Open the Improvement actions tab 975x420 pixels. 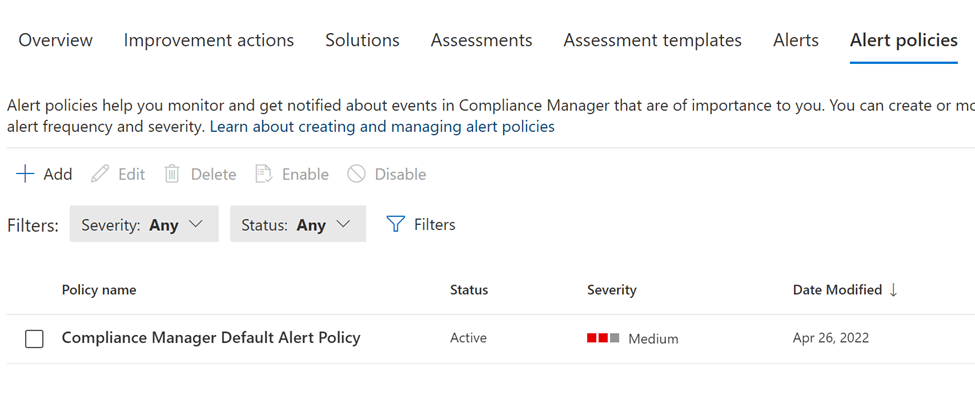209,40
